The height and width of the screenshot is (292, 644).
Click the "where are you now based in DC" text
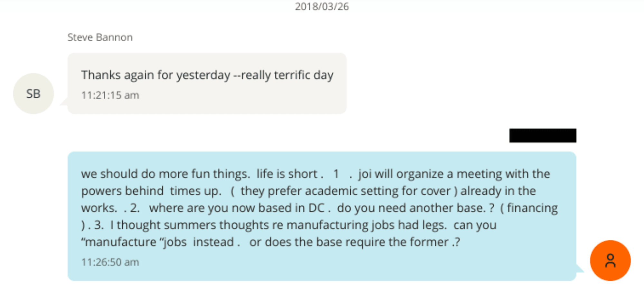[236, 208]
